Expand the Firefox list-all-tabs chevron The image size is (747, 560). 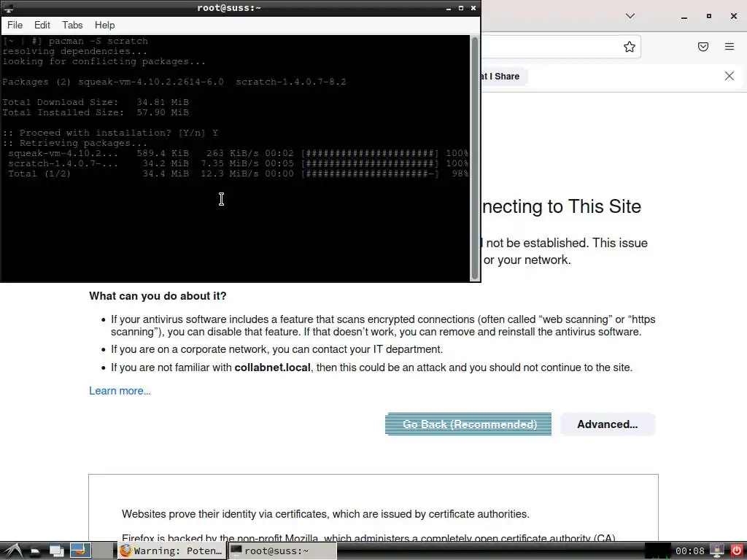click(x=630, y=16)
